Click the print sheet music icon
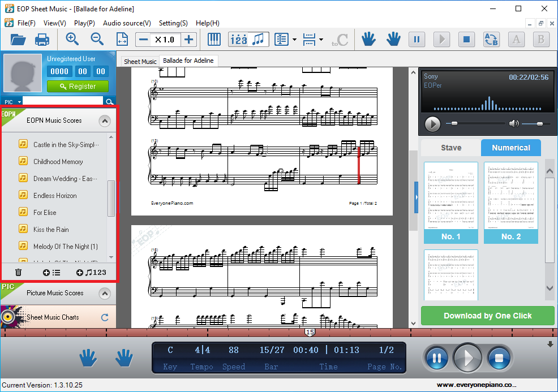Screen dimensions: 558x392 (x=42, y=40)
